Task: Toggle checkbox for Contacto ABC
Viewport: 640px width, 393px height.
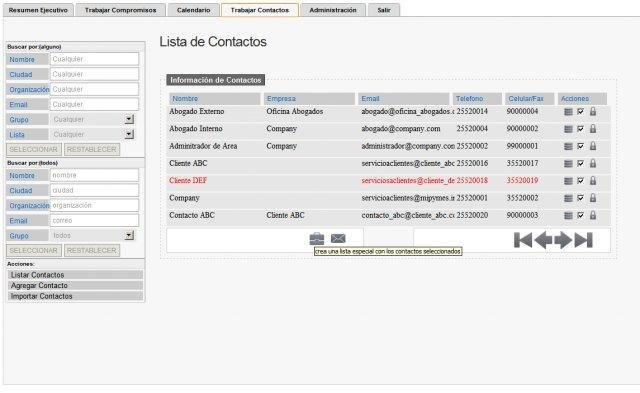Action: [x=580, y=215]
